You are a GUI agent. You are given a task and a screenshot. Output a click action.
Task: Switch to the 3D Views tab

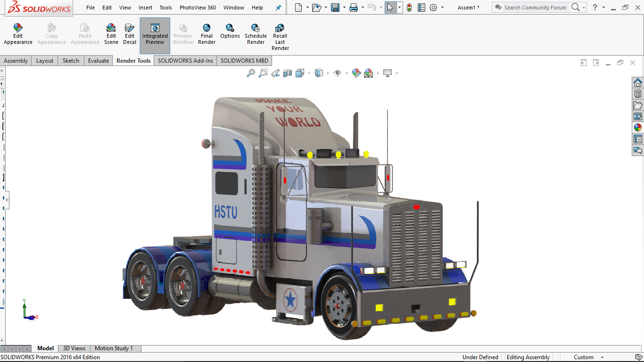74,348
